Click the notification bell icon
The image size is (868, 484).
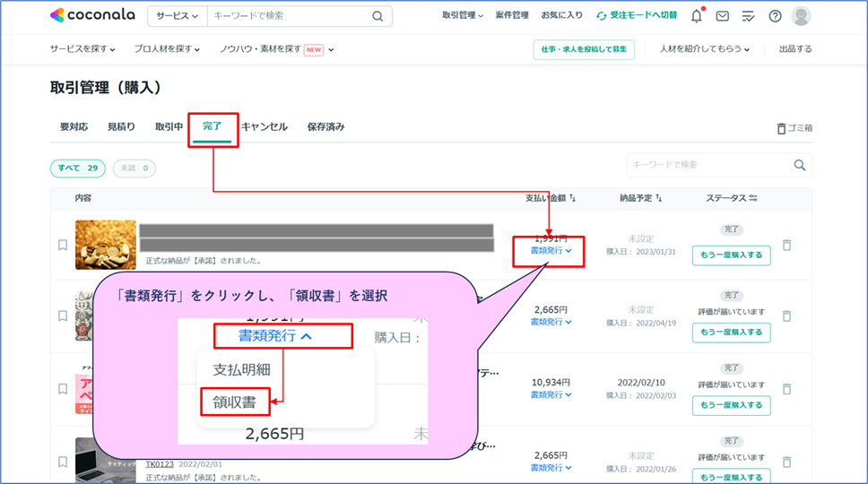pos(697,16)
